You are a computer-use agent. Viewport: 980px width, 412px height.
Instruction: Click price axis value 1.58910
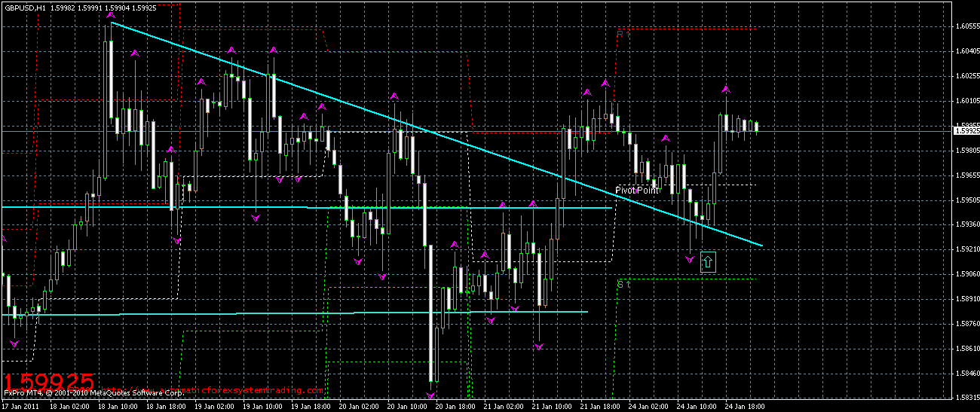click(x=966, y=299)
